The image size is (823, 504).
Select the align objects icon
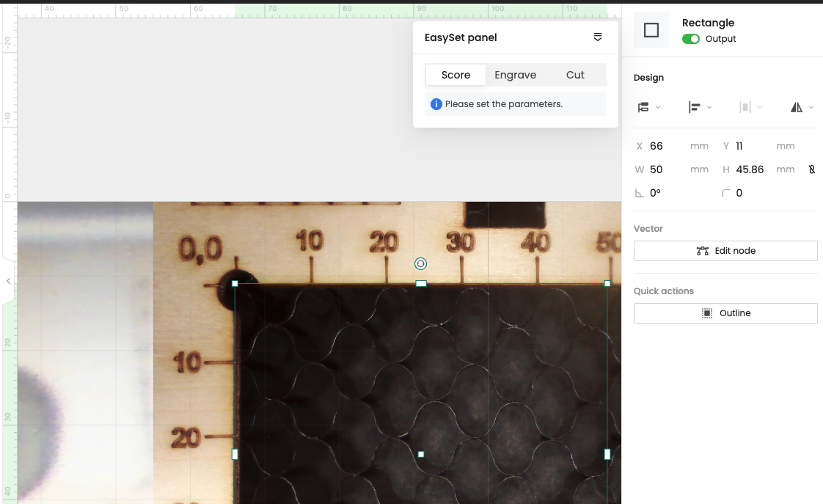[695, 107]
